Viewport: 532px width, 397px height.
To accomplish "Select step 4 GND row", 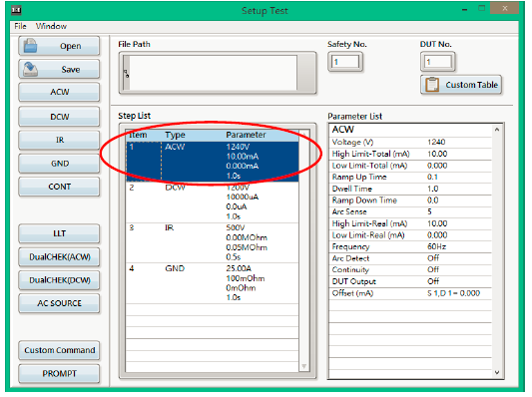I will (x=213, y=283).
